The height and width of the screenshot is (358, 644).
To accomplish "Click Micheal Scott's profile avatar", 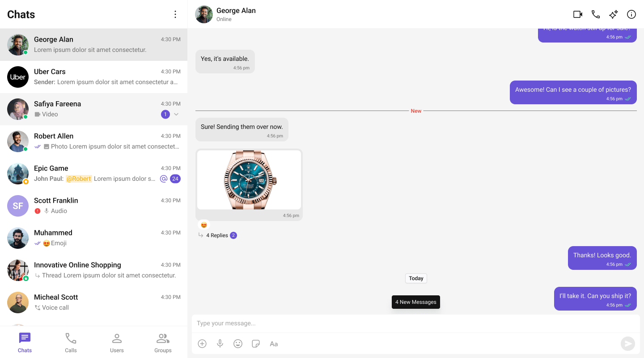I will point(18,303).
